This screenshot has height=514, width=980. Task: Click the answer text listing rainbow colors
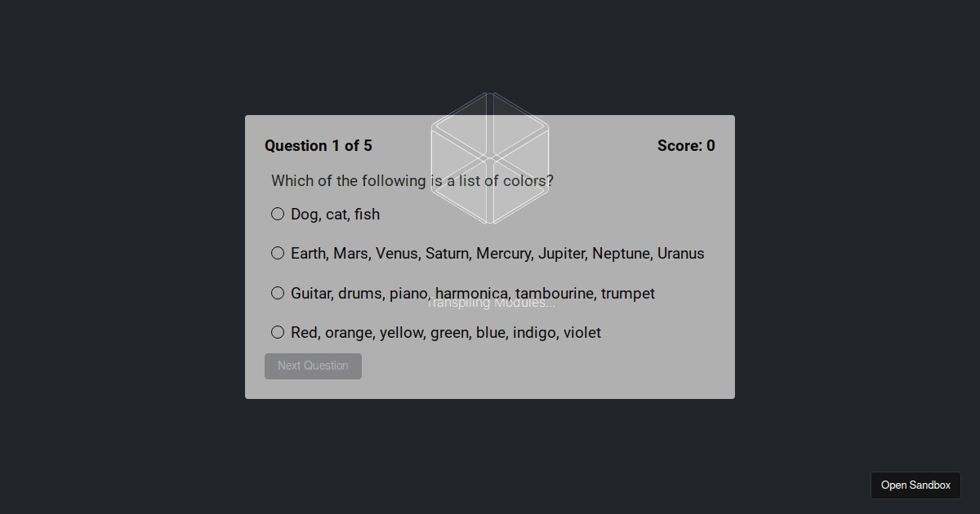tap(445, 332)
